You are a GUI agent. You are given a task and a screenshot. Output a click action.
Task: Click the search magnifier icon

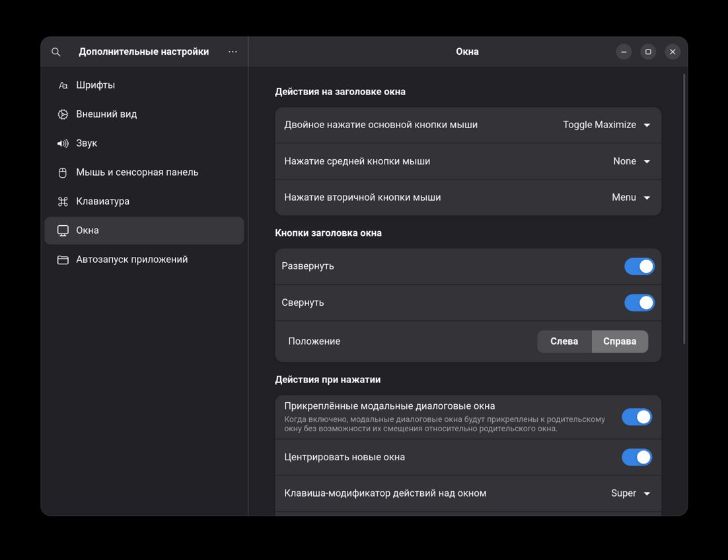[56, 52]
